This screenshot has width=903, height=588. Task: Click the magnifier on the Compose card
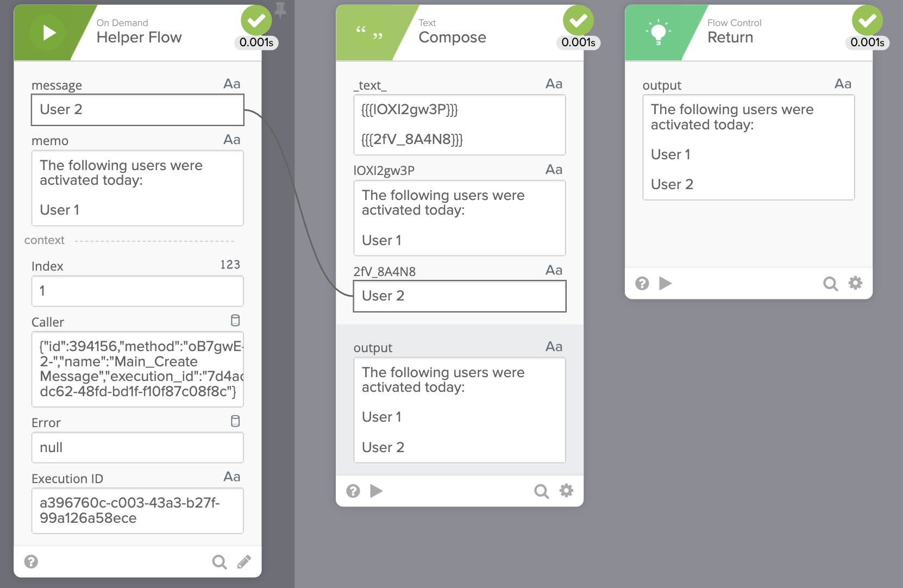click(x=541, y=491)
